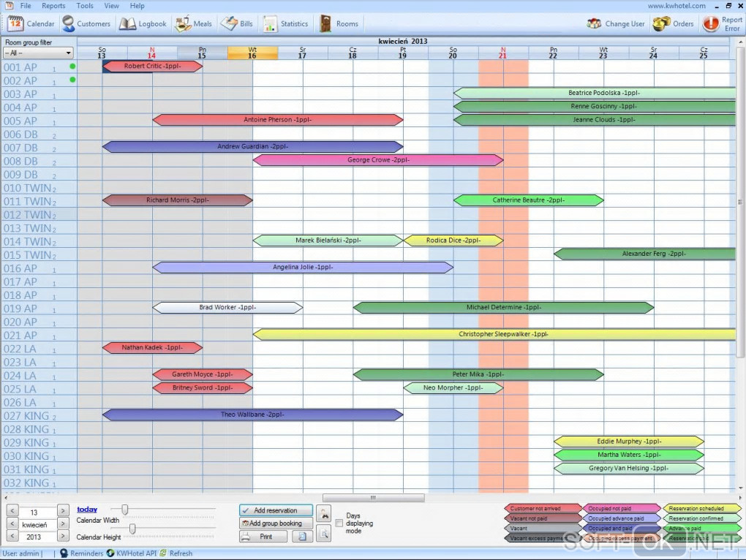Go to previous month arrow beside kwiecień
Viewport: 746px width, 560px height.
click(13, 524)
